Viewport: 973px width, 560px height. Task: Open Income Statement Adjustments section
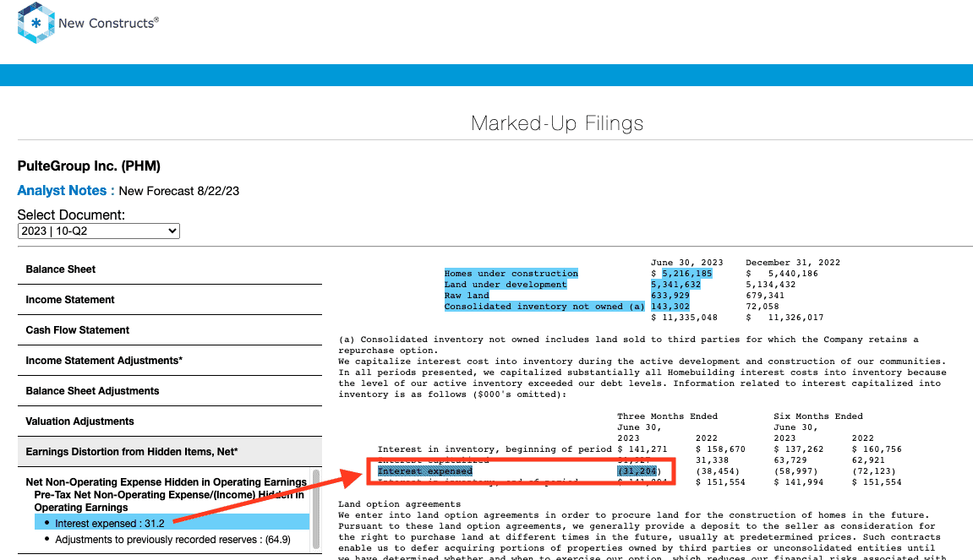pos(169,361)
